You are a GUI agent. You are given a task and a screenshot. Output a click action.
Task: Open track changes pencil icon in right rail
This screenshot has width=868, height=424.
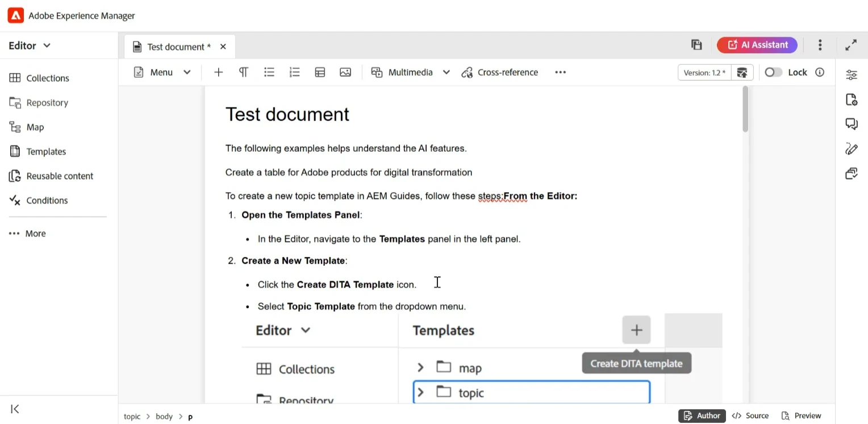[852, 149]
